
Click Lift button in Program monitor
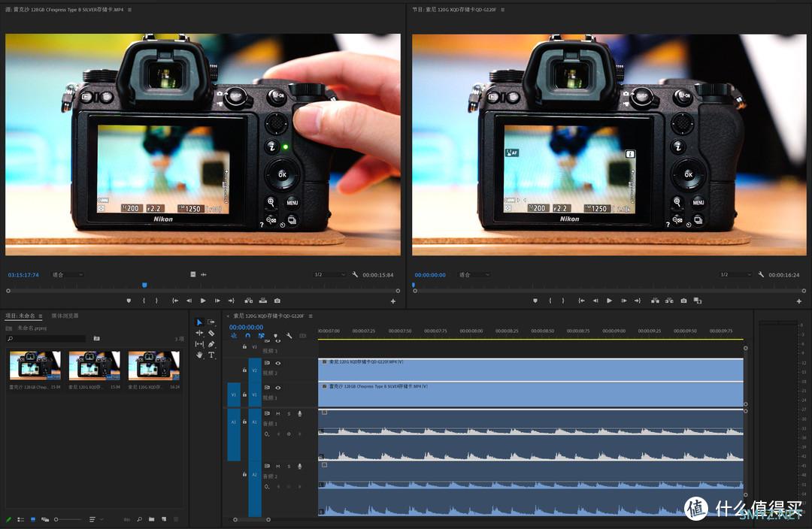click(x=655, y=301)
